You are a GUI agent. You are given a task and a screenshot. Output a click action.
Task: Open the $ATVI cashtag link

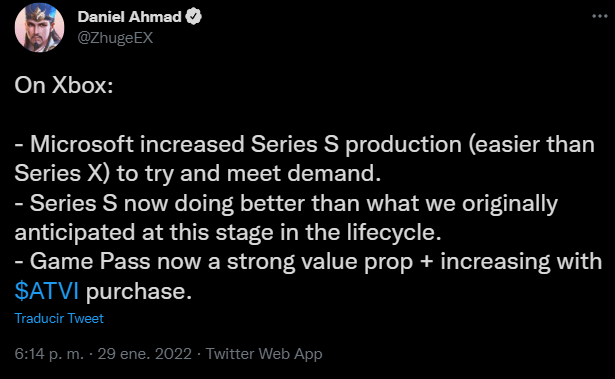(47, 291)
